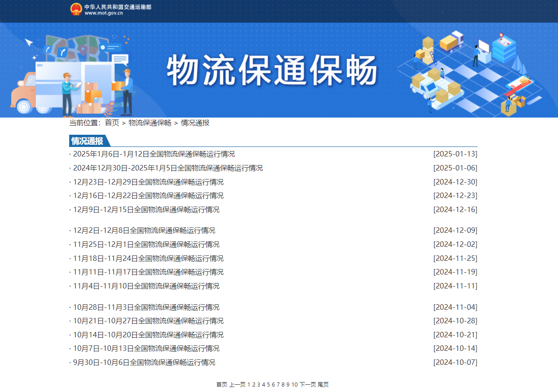
Task: Click the national emblem logo icon
Action: coord(76,9)
